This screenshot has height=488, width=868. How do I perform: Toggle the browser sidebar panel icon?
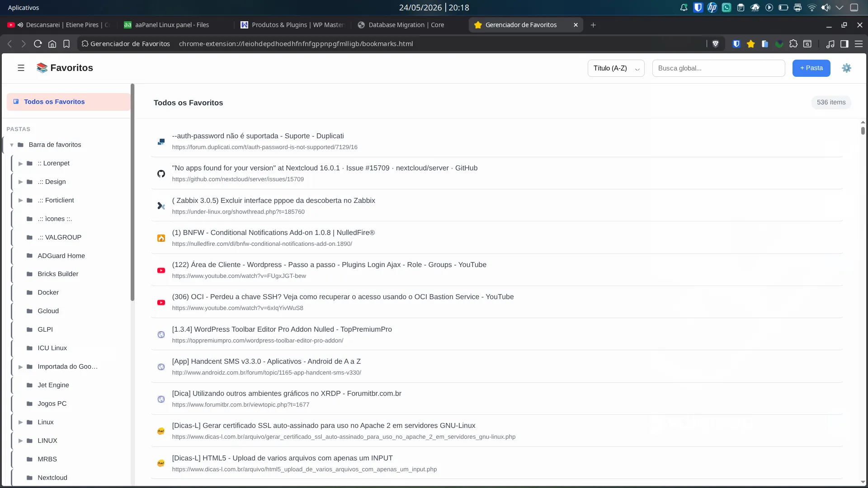(x=844, y=44)
